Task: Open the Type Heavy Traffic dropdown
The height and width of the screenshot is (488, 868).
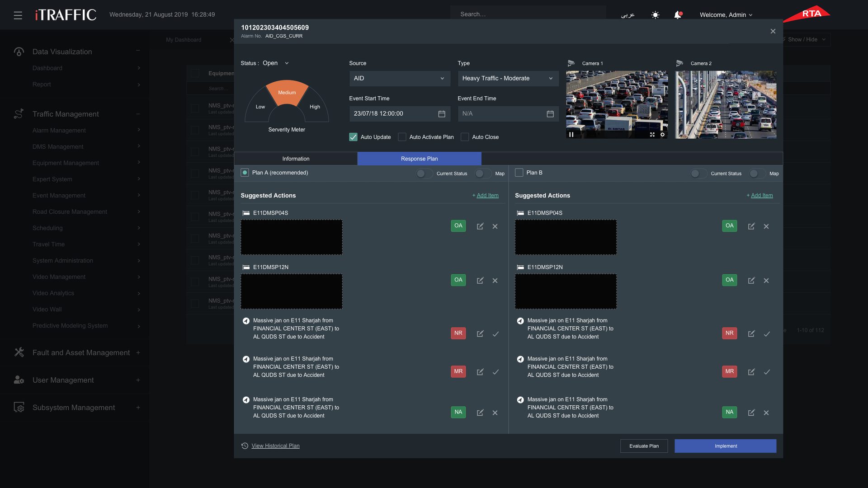Action: pos(508,78)
